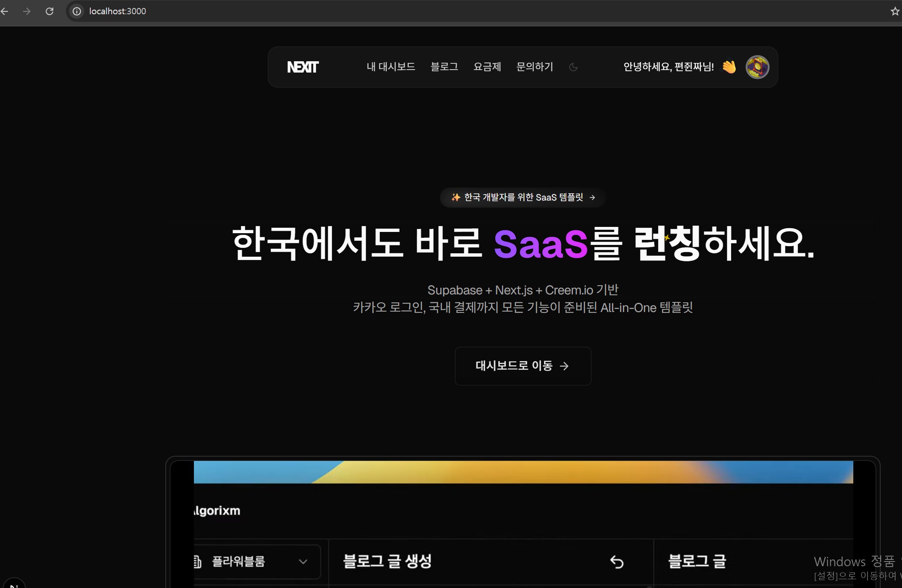902x588 pixels.
Task: Click 대시보드로 이동 button
Action: tap(523, 366)
